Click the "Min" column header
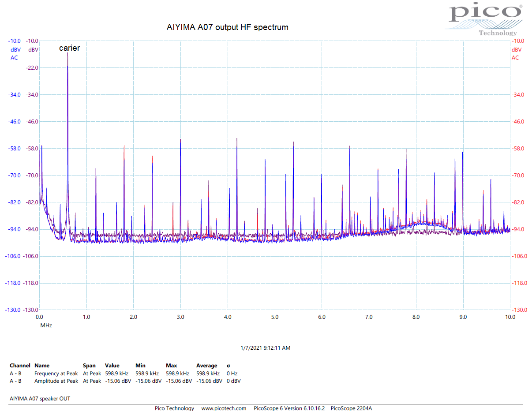532x411 pixels. point(140,366)
